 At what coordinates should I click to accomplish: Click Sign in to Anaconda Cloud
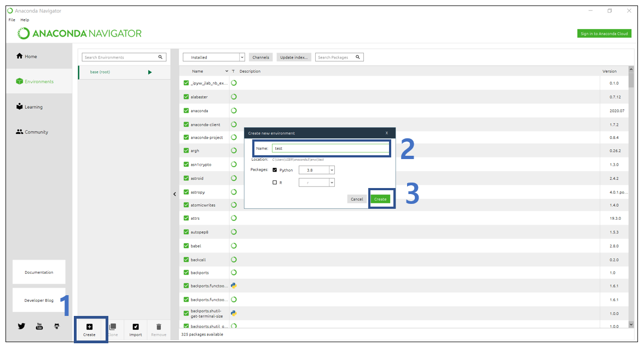coord(604,34)
